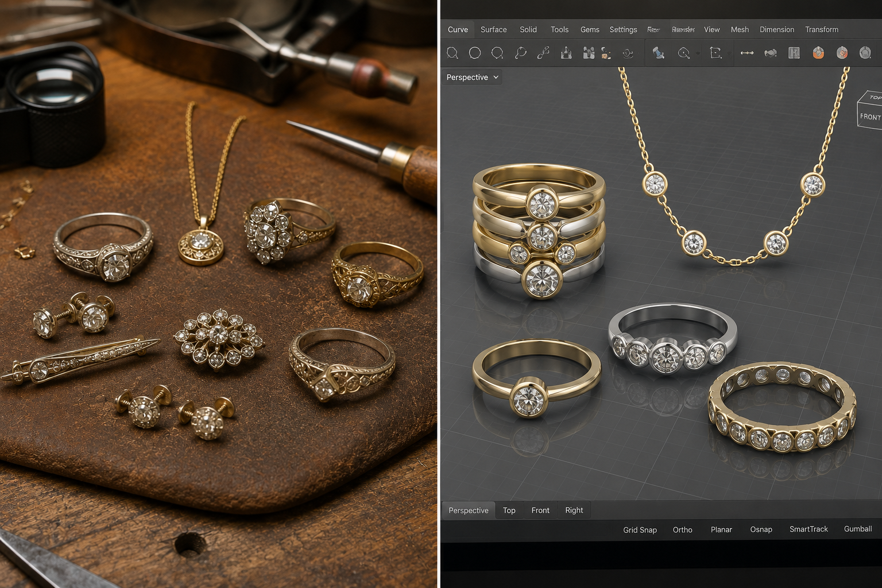Viewport: 882px width, 588px height.
Task: Toggle the Gumball manipulator
Action: click(858, 529)
